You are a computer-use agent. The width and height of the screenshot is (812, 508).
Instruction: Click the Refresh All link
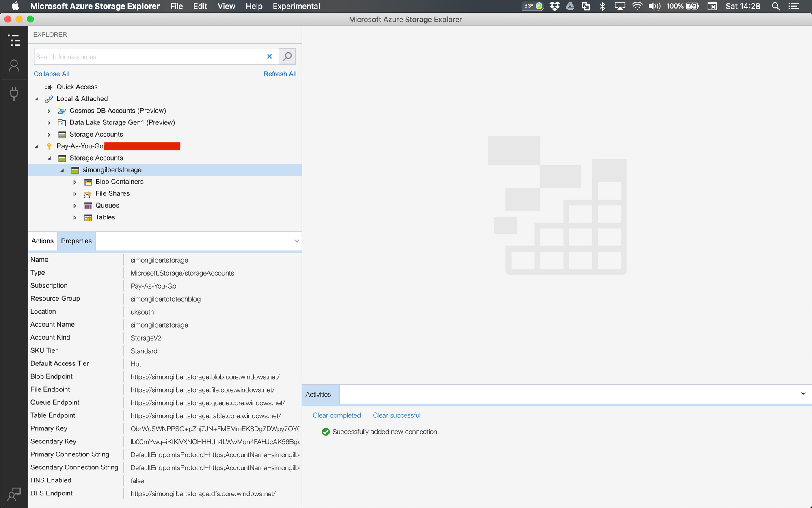coord(280,74)
